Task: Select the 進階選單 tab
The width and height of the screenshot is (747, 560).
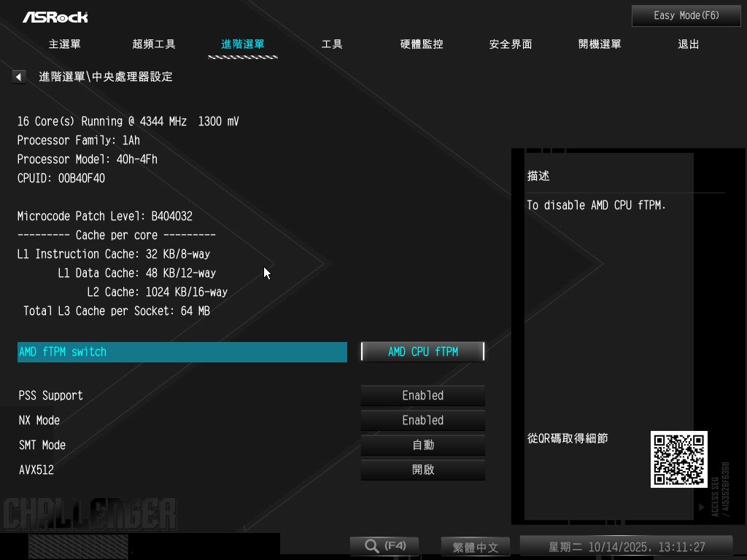Action: click(x=243, y=44)
